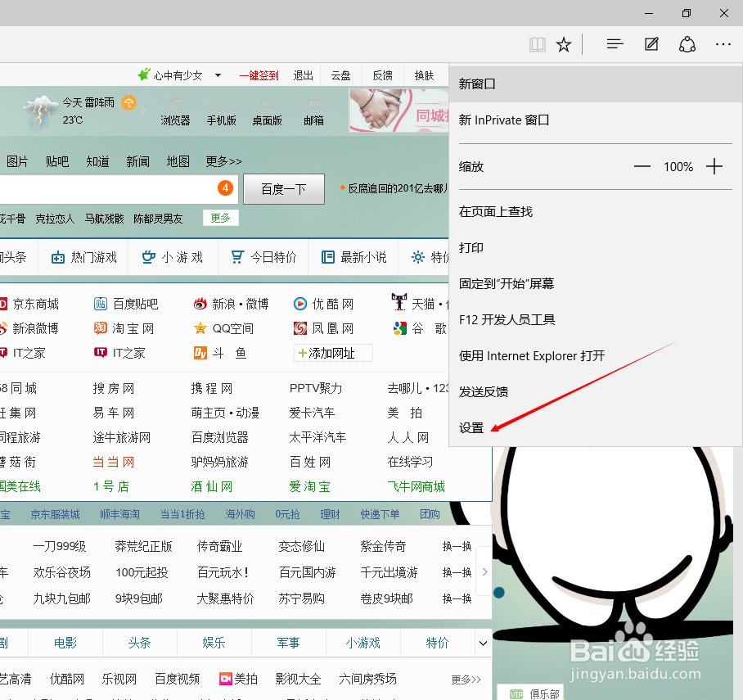Switch to 电影 bottom tab

coord(65,643)
